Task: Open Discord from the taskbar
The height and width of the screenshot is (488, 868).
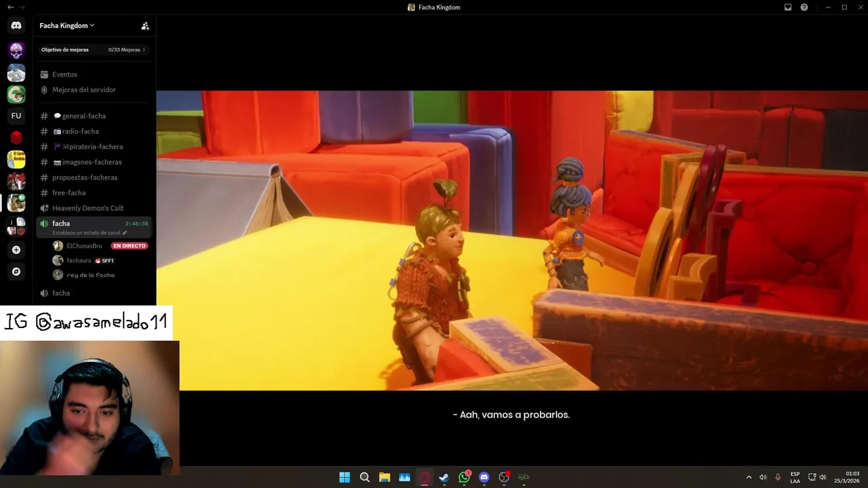Action: 484,477
